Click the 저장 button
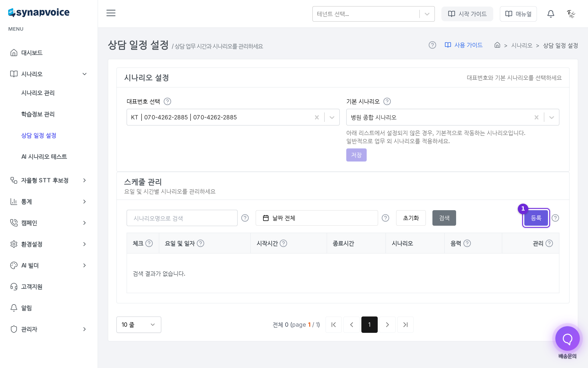This screenshot has height=368, width=588. pos(356,155)
